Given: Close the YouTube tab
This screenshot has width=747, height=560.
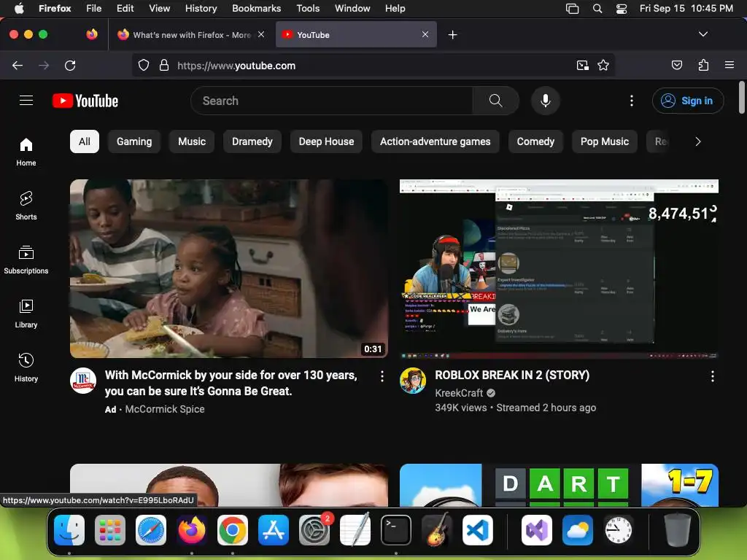Looking at the screenshot, I should pyautogui.click(x=425, y=34).
